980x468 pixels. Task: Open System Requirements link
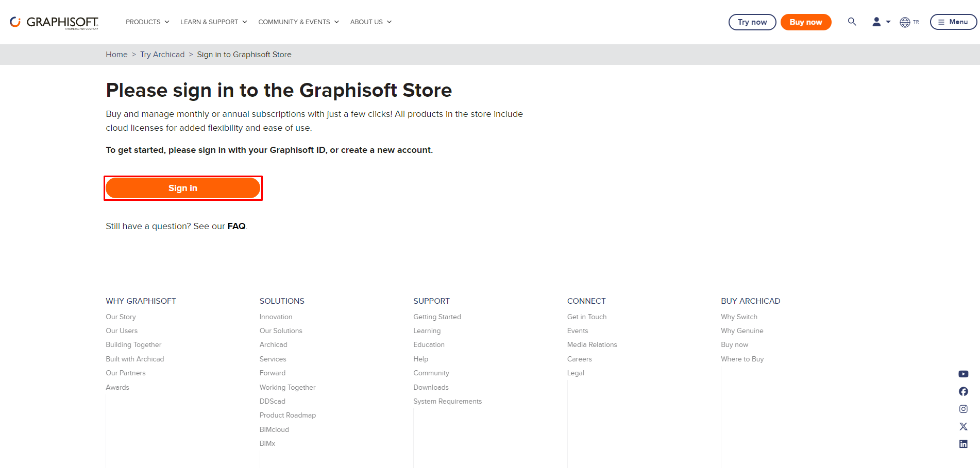[447, 401]
